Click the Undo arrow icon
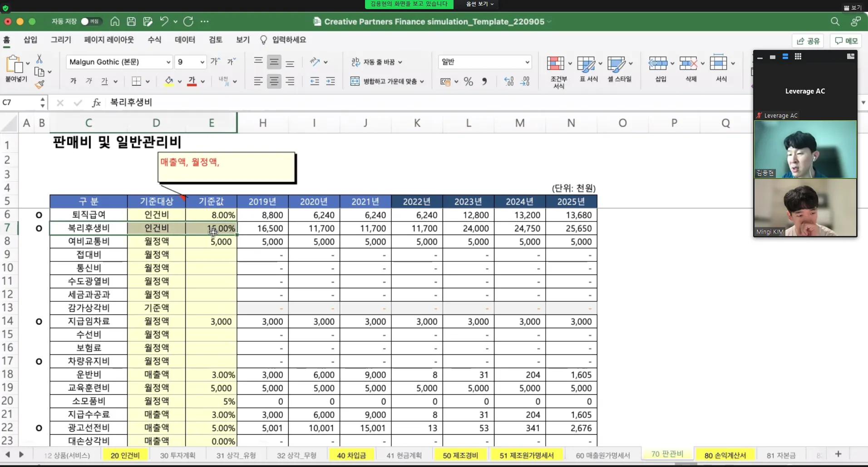This screenshot has height=467, width=868. click(x=164, y=21)
